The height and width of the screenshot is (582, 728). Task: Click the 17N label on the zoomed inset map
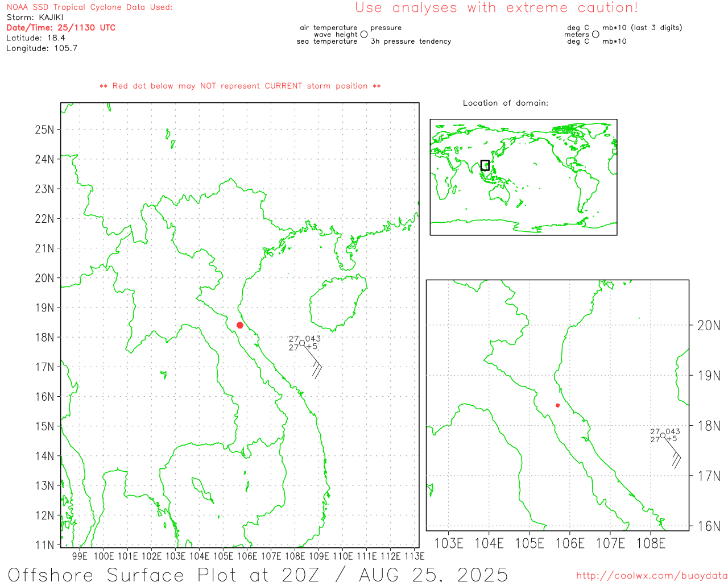pos(709,476)
